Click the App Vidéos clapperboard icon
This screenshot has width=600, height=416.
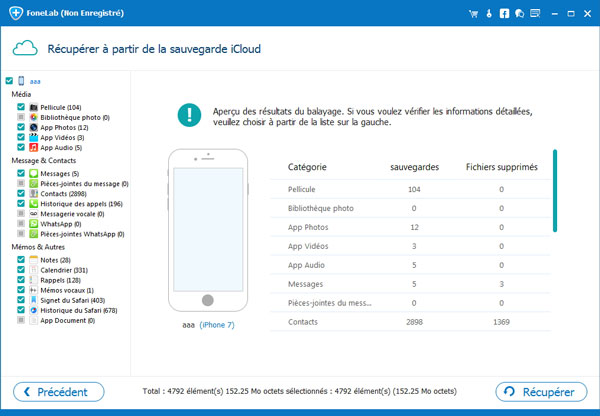click(x=34, y=137)
